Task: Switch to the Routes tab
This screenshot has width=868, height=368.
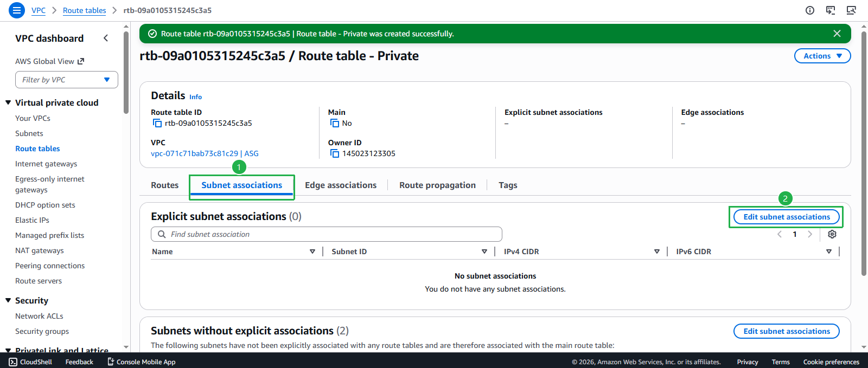Action: tap(165, 185)
